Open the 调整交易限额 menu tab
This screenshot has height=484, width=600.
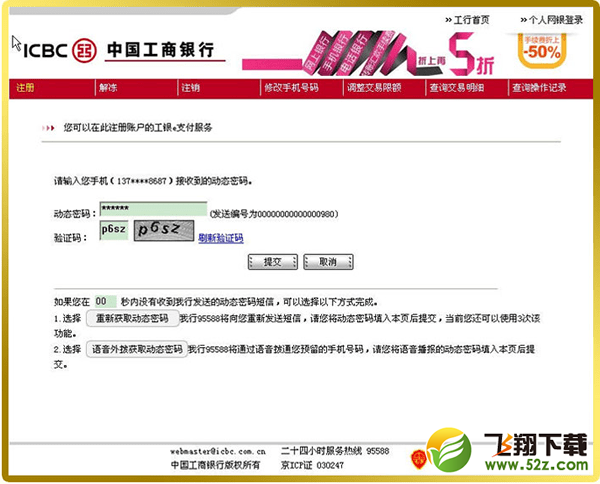[x=374, y=88]
